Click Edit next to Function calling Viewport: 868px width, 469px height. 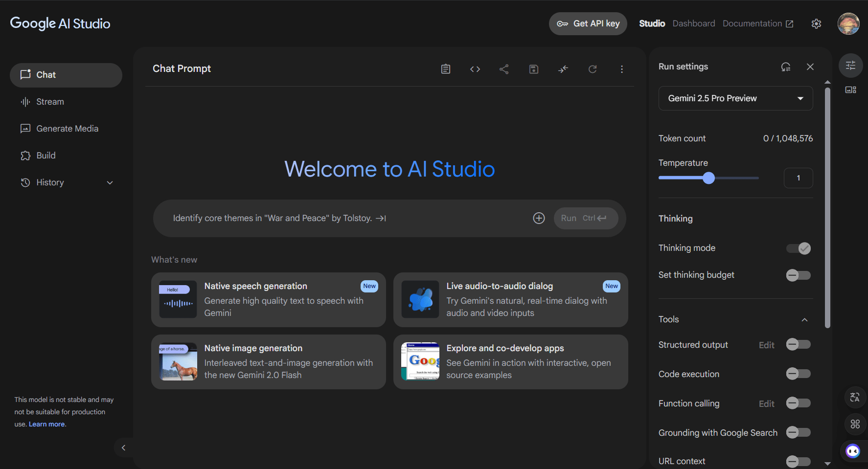766,404
